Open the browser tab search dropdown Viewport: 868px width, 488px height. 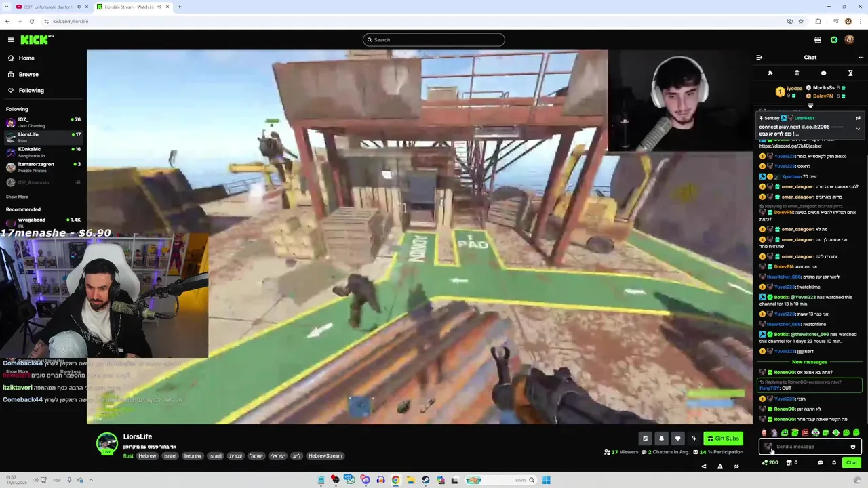coord(7,7)
